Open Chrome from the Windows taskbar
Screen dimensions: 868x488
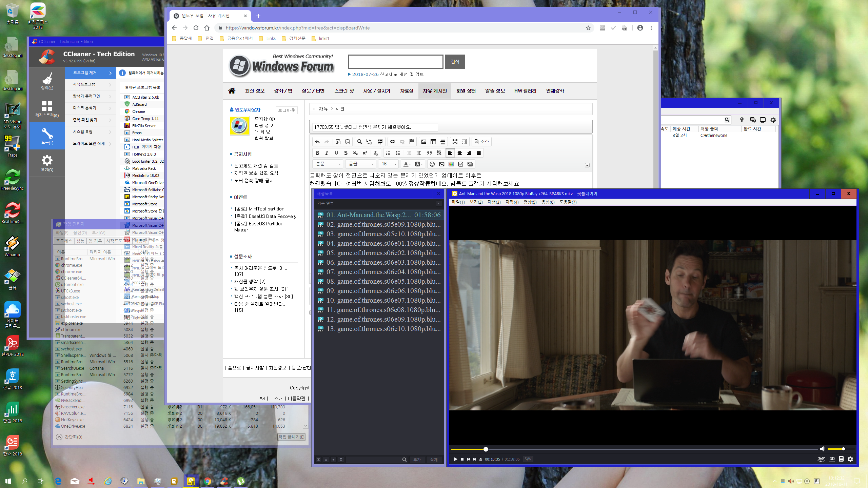(x=208, y=481)
